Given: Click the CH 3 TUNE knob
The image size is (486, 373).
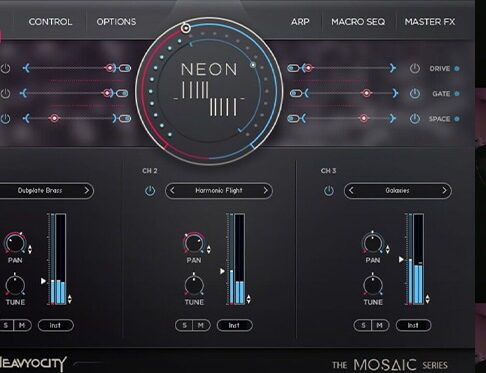Looking at the screenshot, I should (x=373, y=285).
